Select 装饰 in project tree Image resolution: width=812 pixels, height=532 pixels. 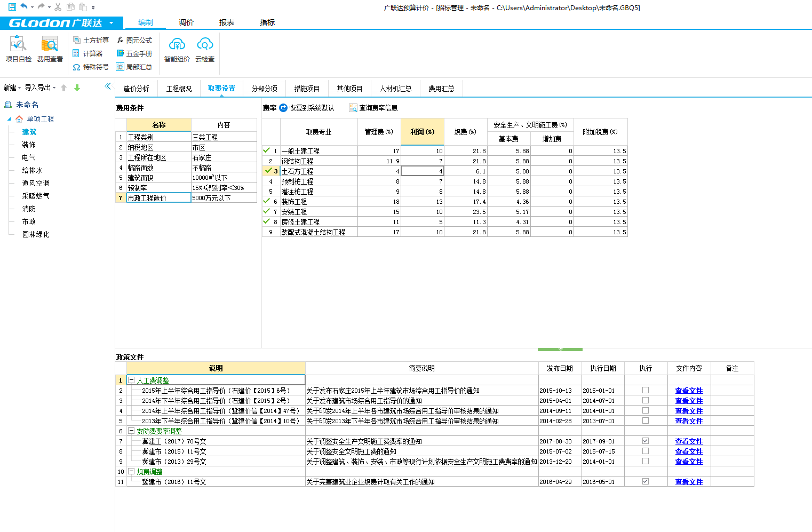click(29, 145)
